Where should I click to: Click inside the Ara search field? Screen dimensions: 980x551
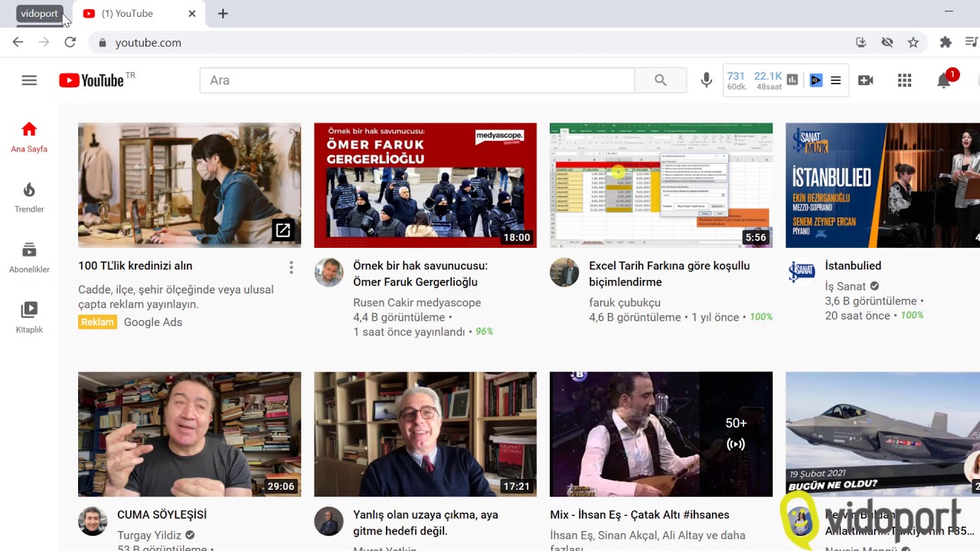(x=416, y=80)
